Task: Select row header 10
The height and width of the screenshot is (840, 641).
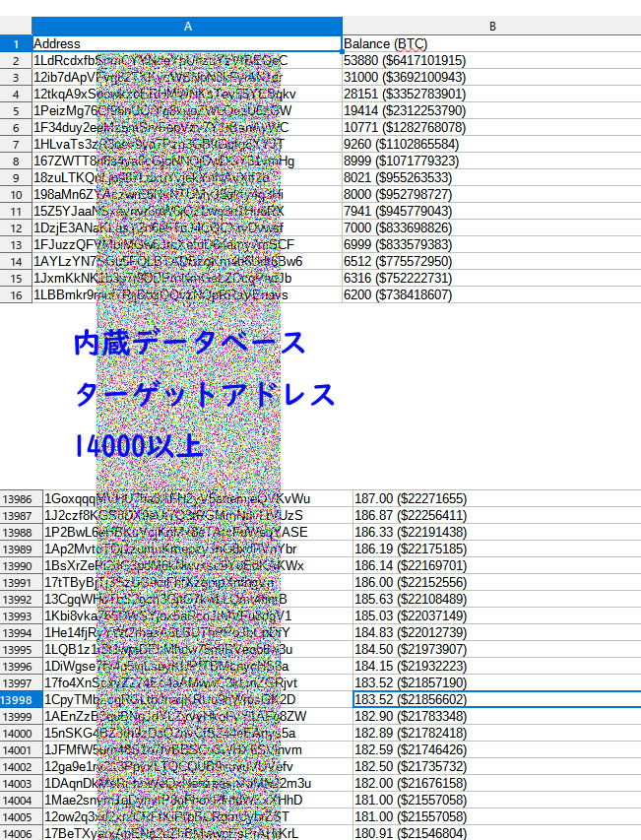Action: pos(16,194)
